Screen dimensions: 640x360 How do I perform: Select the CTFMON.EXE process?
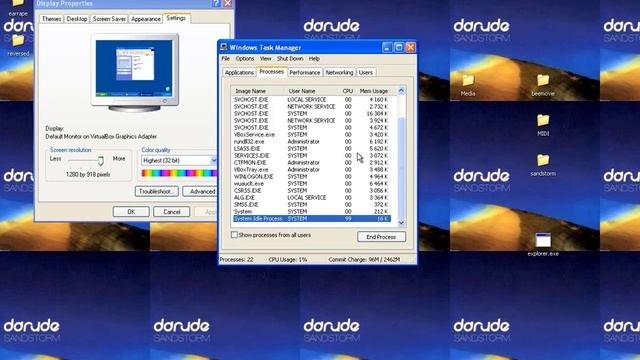[x=311, y=162]
